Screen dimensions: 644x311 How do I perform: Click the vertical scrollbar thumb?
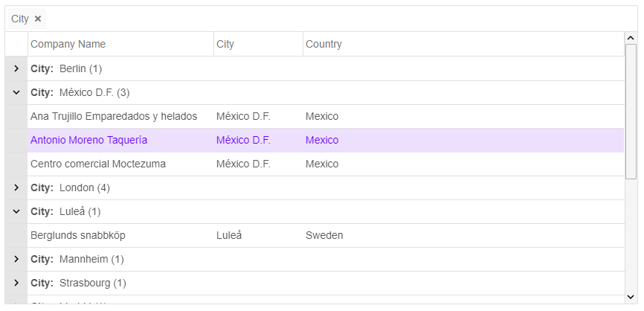pos(631,112)
